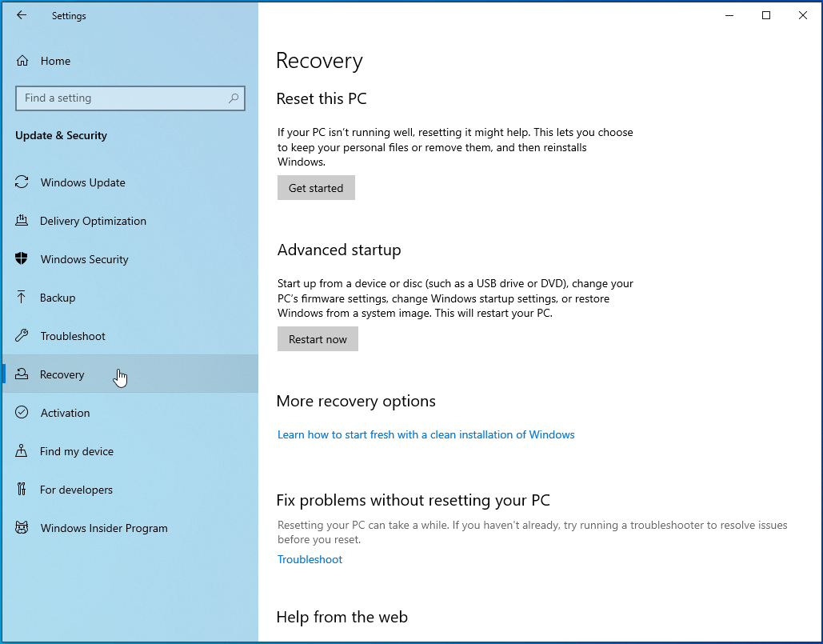Open the clean installation of Windows link
Viewport: 823px width, 644px height.
[x=425, y=434]
